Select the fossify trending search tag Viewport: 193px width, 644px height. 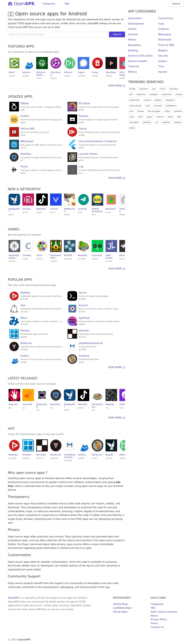click(x=132, y=89)
